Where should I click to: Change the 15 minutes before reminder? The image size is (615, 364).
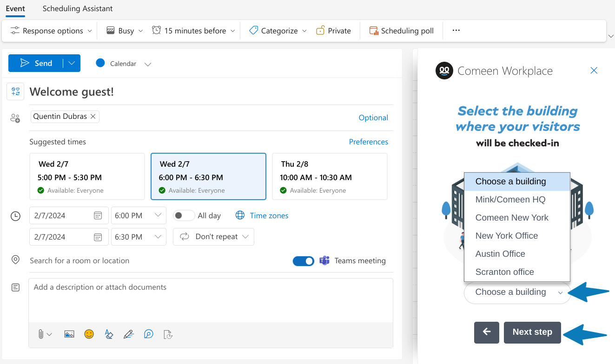click(193, 31)
